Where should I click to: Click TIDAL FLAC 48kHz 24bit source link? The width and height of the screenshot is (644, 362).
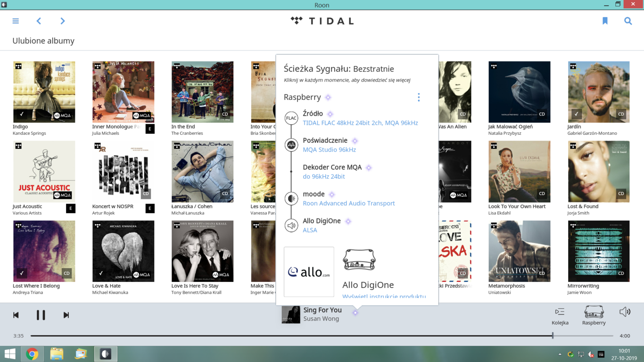click(x=360, y=123)
